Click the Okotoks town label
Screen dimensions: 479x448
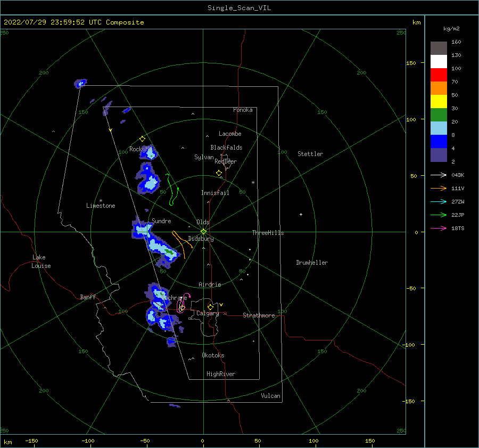pos(213,355)
